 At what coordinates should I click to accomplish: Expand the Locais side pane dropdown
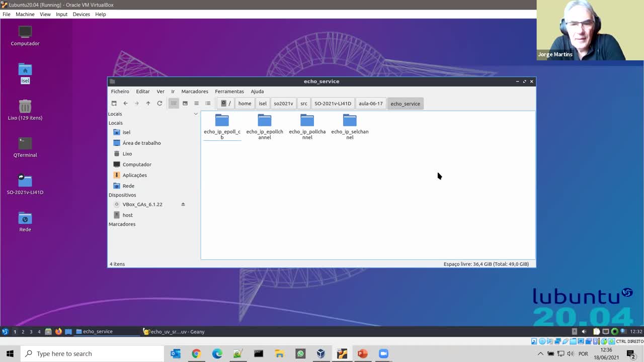pos(196,114)
